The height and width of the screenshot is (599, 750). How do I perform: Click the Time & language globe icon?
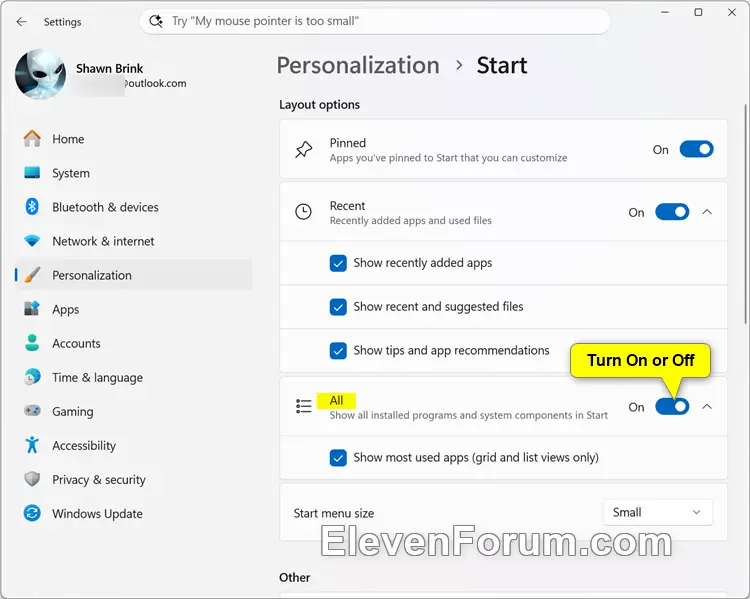point(32,377)
